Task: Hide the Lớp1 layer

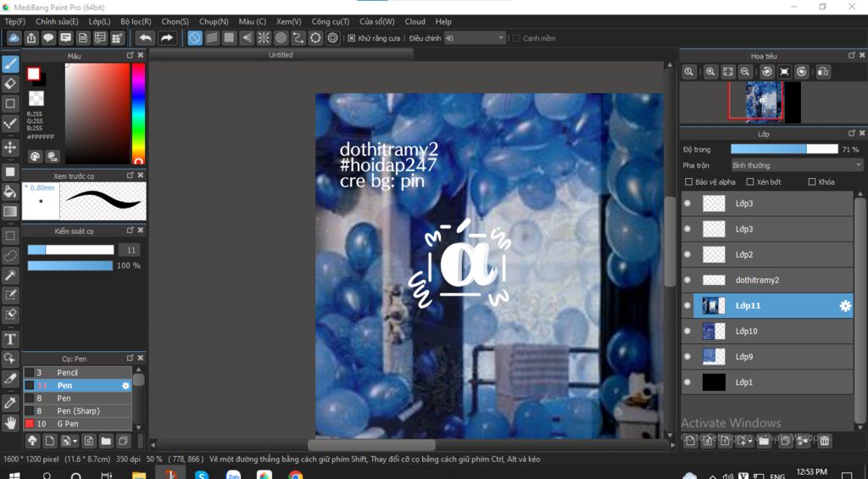Action: [687, 382]
